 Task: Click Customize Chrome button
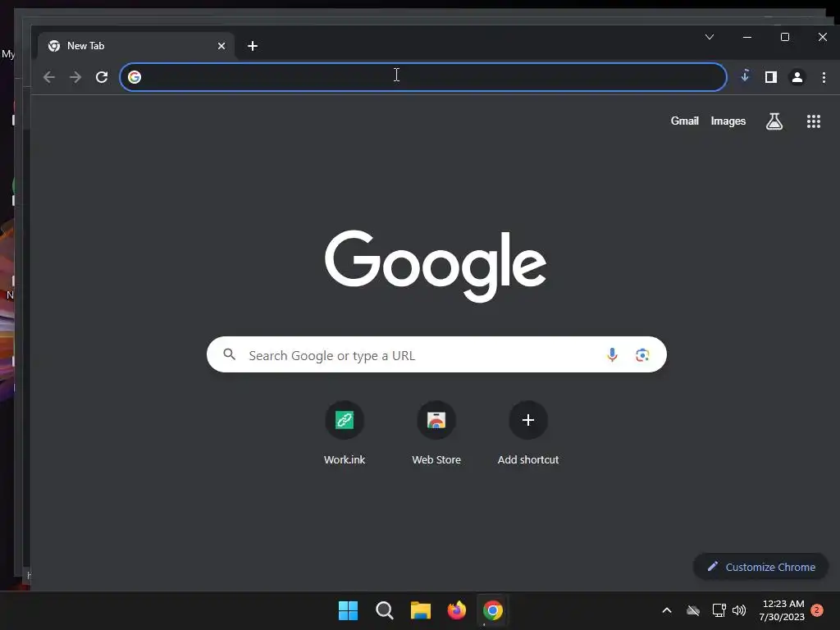click(760, 567)
